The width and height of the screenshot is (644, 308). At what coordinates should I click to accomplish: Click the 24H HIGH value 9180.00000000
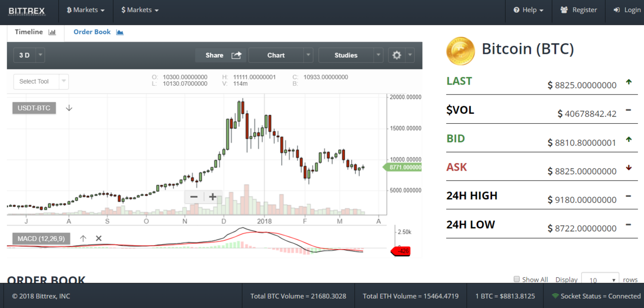pos(586,200)
